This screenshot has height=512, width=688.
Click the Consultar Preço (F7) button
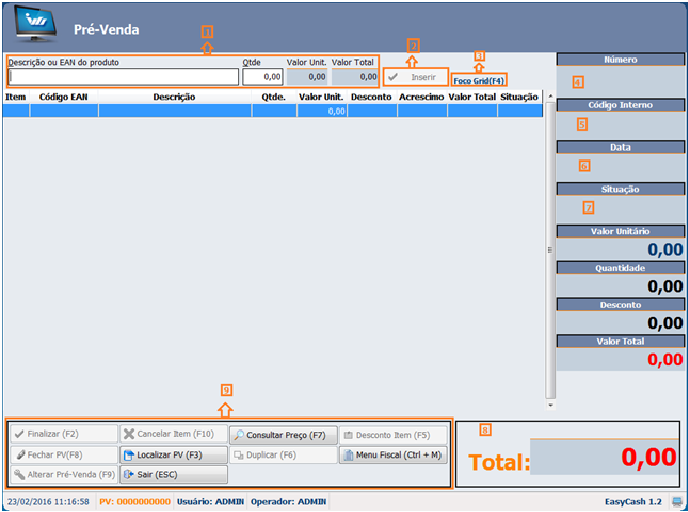(283, 435)
